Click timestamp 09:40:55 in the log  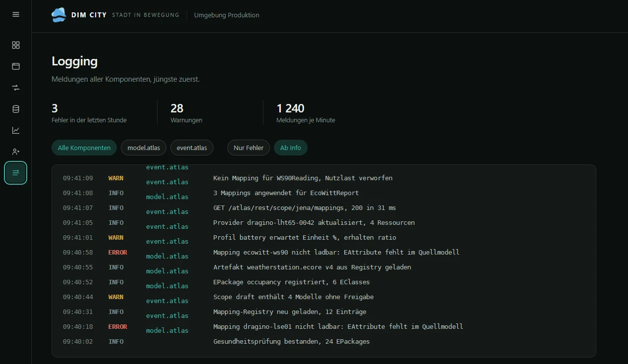[78, 267]
